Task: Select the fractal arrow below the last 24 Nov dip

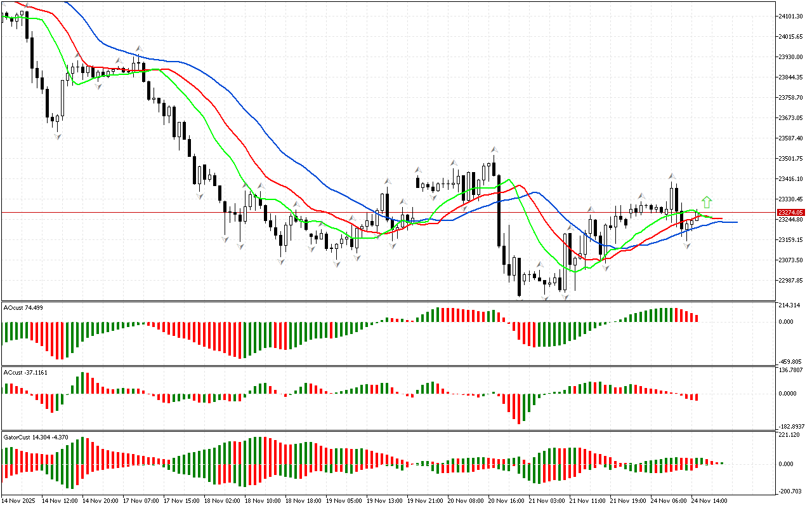Action: coord(687,245)
